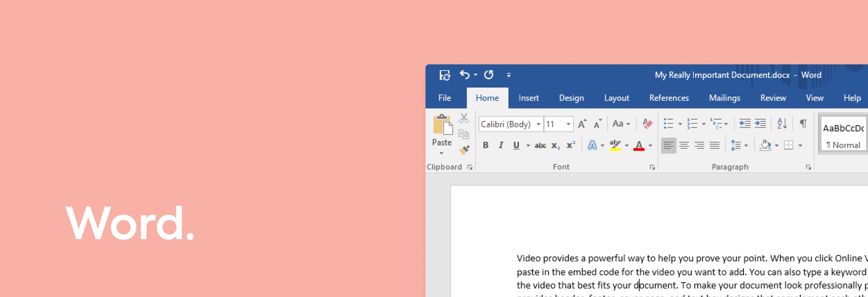Toggle Show/Hide paragraph marks
This screenshot has width=868, height=297.
pyautogui.click(x=803, y=124)
